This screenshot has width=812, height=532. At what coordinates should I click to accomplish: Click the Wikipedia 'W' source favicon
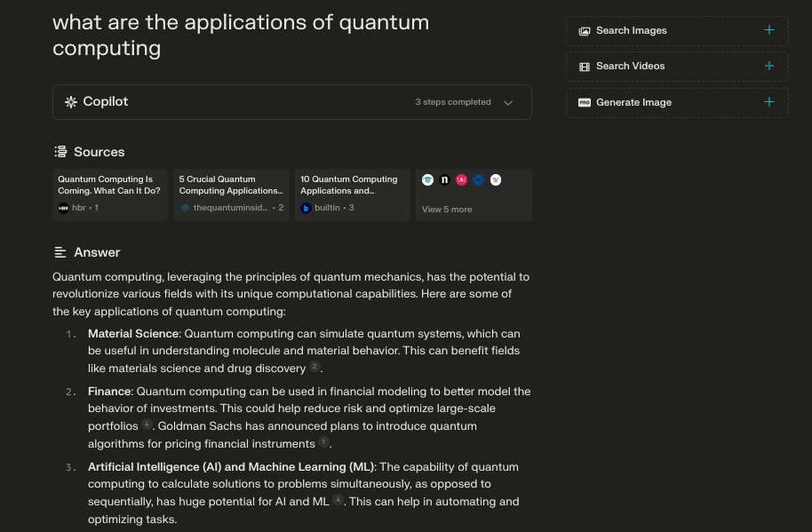pos(496,179)
